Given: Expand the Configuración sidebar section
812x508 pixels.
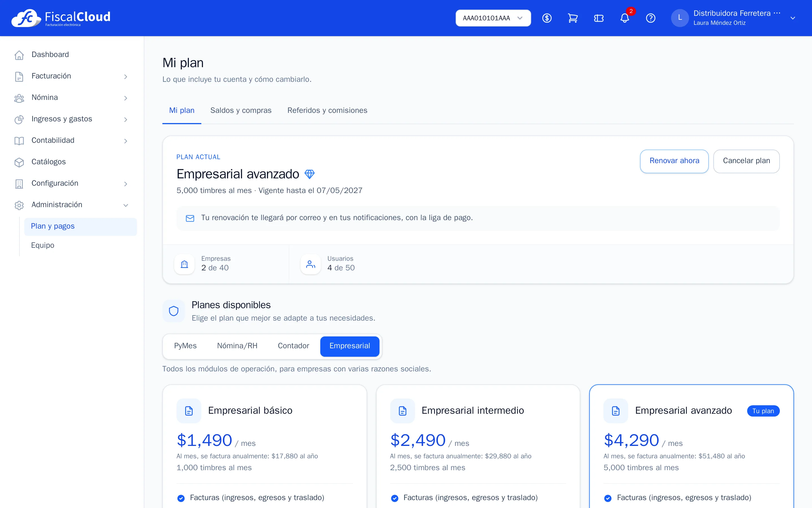Looking at the screenshot, I should 72,183.
